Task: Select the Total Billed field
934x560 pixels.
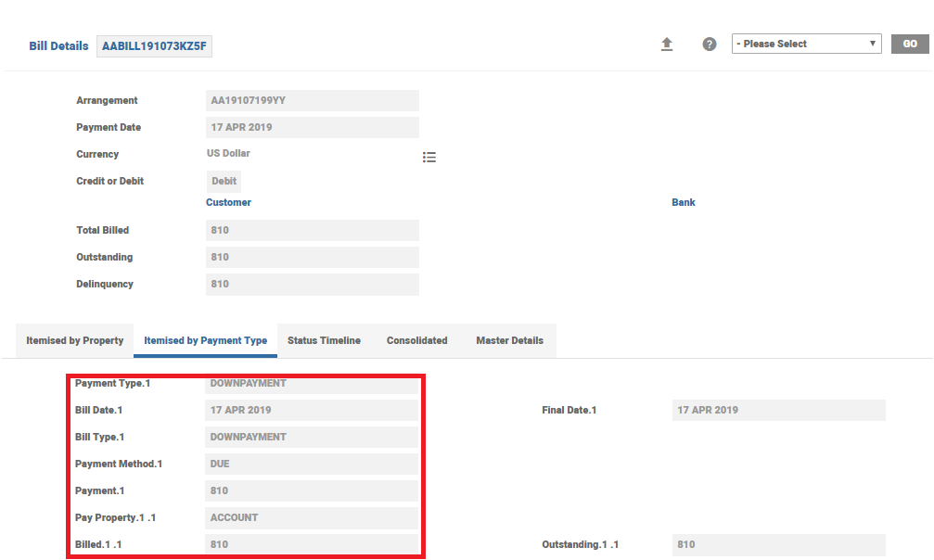Action: [x=312, y=230]
